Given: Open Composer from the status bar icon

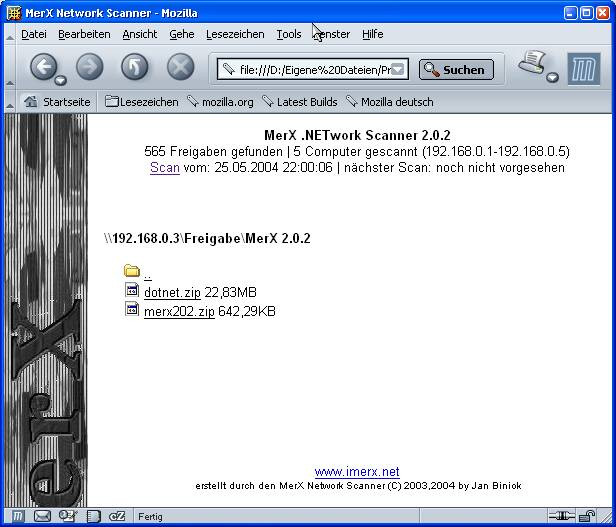Looking at the screenshot, I should click(68, 516).
